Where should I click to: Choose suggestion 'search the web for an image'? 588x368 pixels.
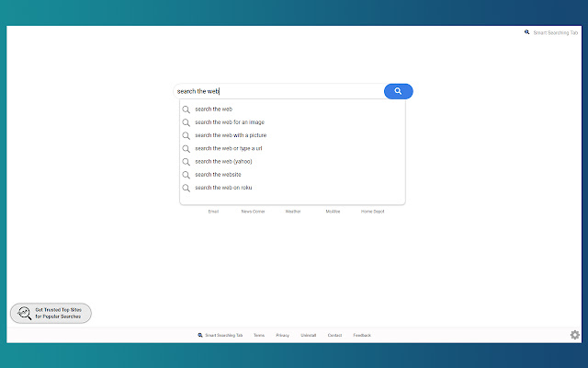click(292, 122)
